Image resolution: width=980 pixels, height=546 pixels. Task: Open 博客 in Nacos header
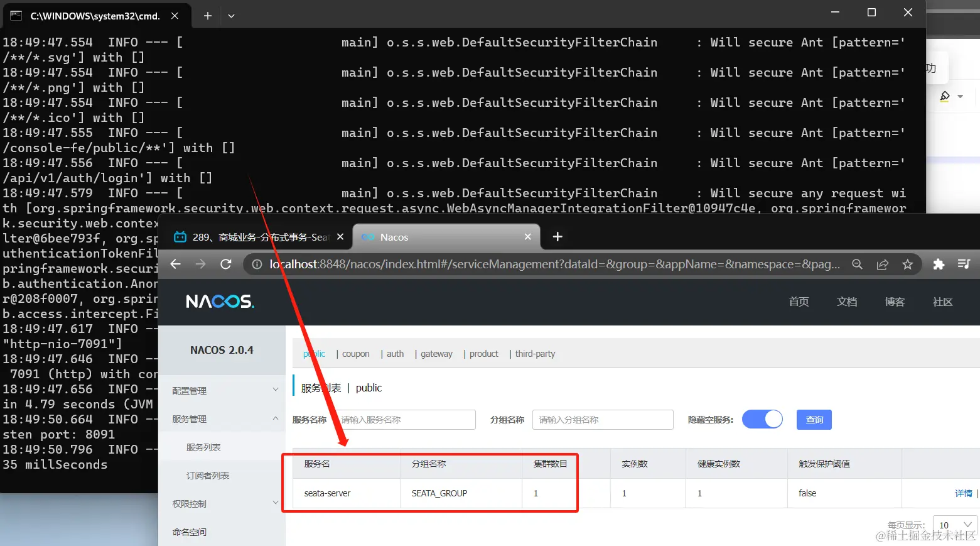click(895, 302)
